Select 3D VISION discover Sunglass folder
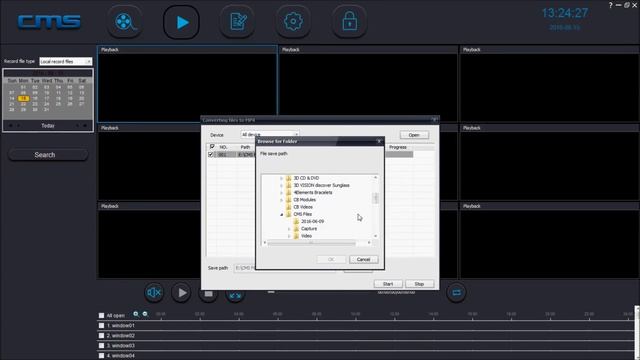 coord(321,185)
